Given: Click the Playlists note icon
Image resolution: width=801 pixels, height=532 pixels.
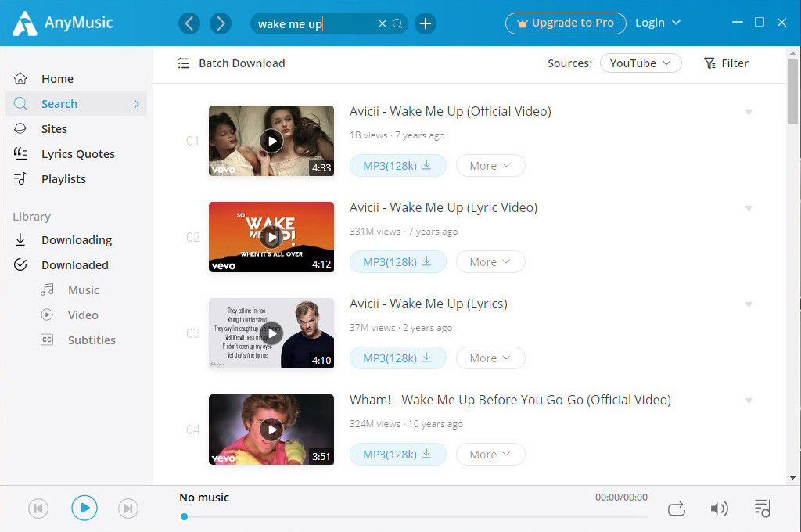Looking at the screenshot, I should pos(20,178).
